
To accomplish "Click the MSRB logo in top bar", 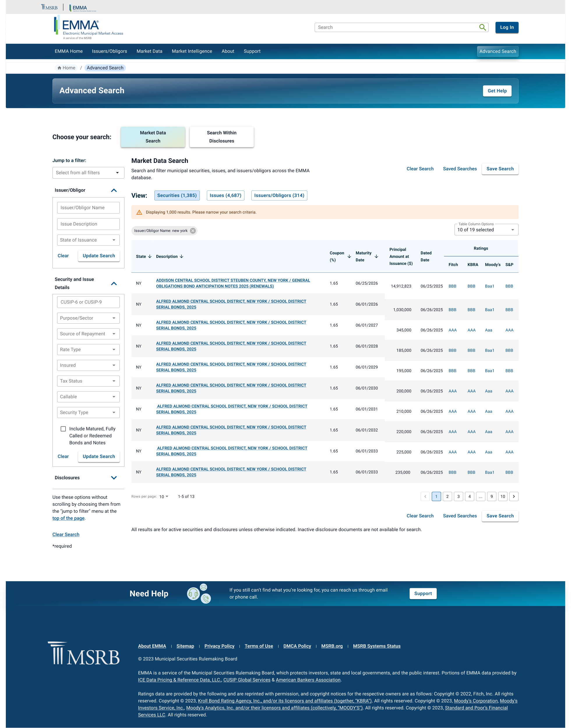I will coord(49,7).
